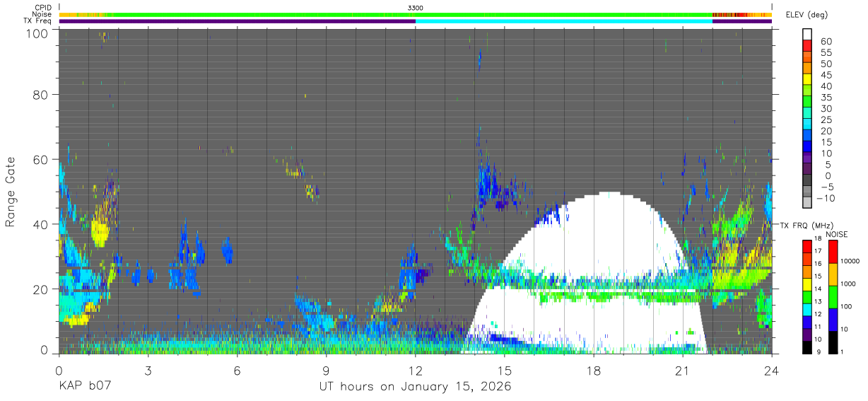Click the first purple TX Freq bar segment before 12 UT

tap(237, 21)
